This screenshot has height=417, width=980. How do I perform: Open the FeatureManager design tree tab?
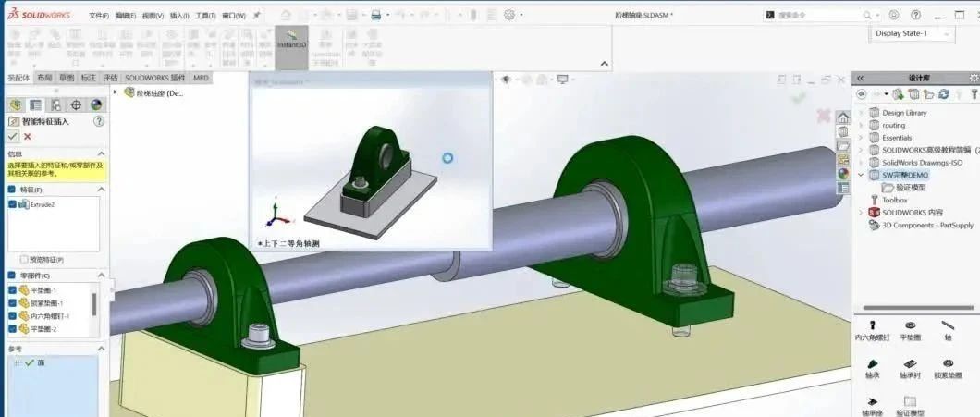15,104
